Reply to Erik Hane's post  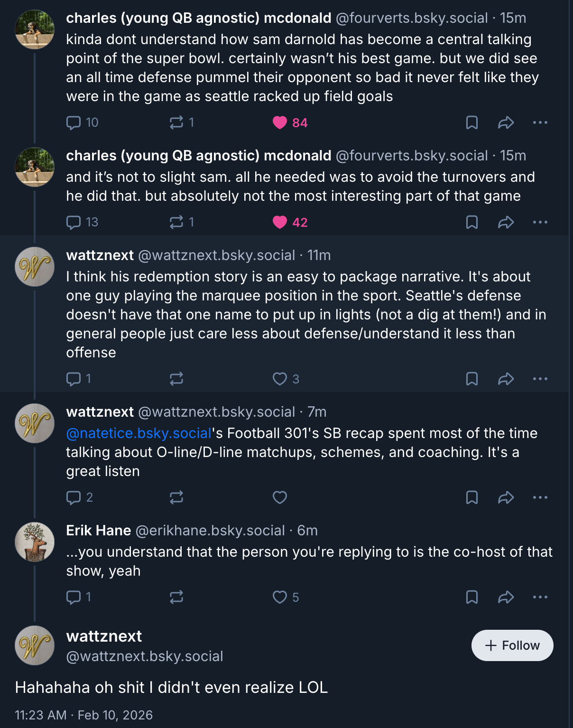pos(74,597)
